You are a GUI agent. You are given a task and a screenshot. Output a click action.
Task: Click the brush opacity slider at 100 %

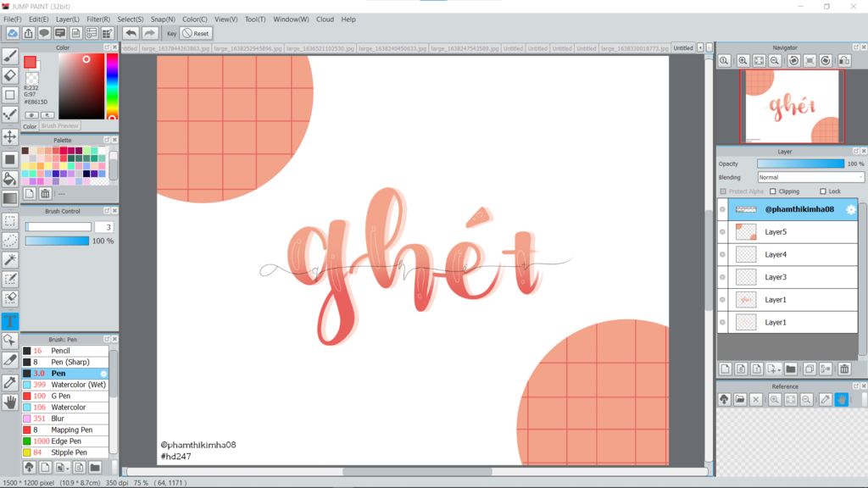57,241
